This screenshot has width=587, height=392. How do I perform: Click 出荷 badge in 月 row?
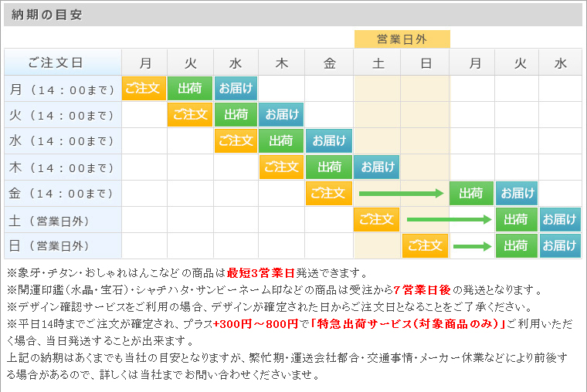(x=190, y=88)
